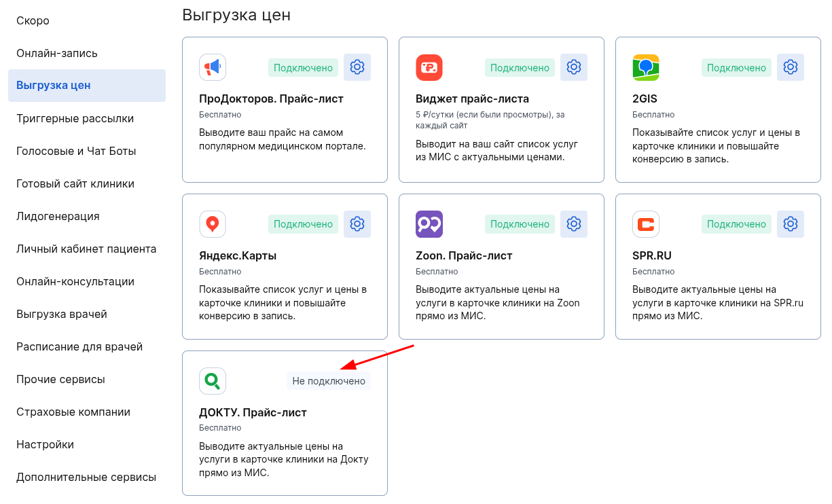Click Подключено badge on Zoon card
Screen dimensions: 832x504
pos(520,224)
